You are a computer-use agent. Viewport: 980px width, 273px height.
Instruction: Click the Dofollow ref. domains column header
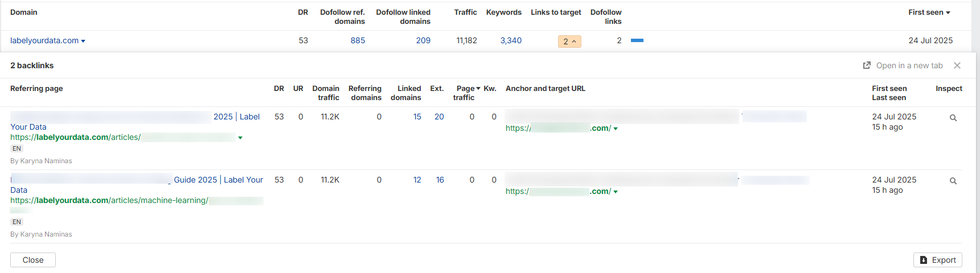pos(342,16)
